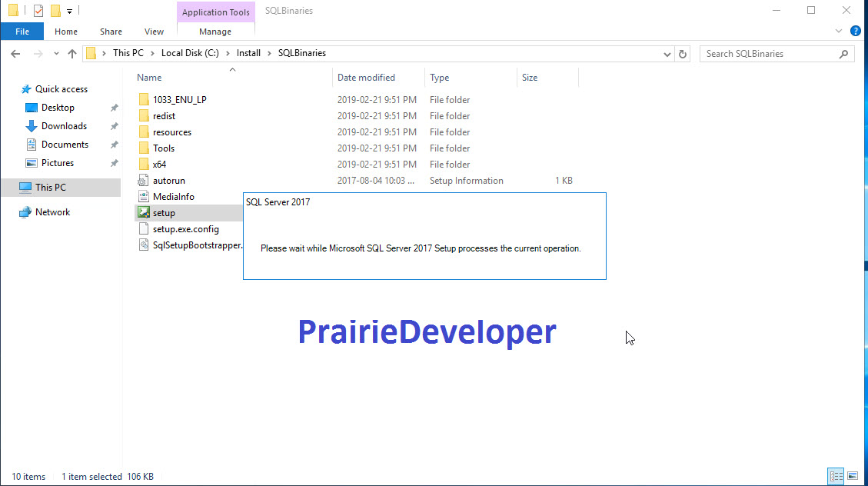This screenshot has height=486, width=868.
Task: Click the Forward navigation arrow
Action: pyautogui.click(x=38, y=54)
